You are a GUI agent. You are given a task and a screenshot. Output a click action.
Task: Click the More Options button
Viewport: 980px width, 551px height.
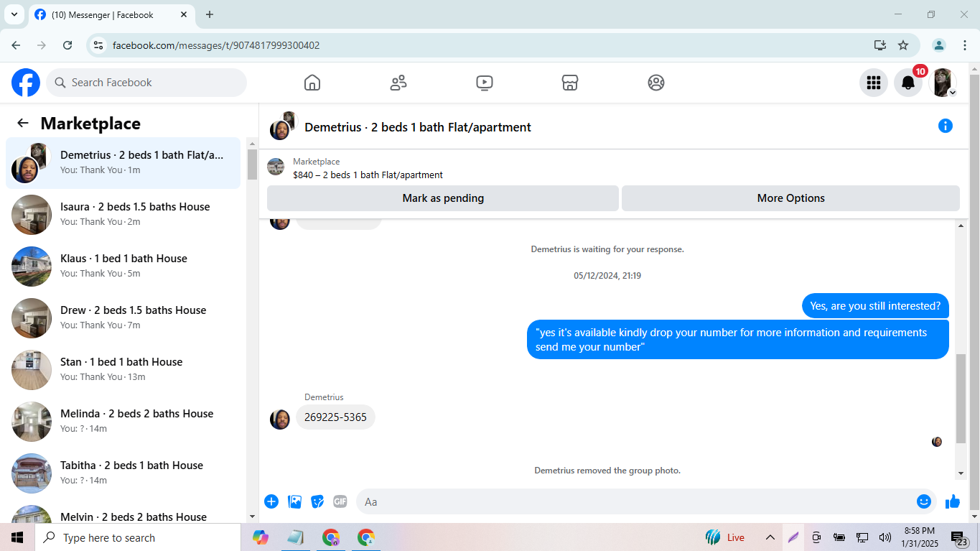click(790, 198)
